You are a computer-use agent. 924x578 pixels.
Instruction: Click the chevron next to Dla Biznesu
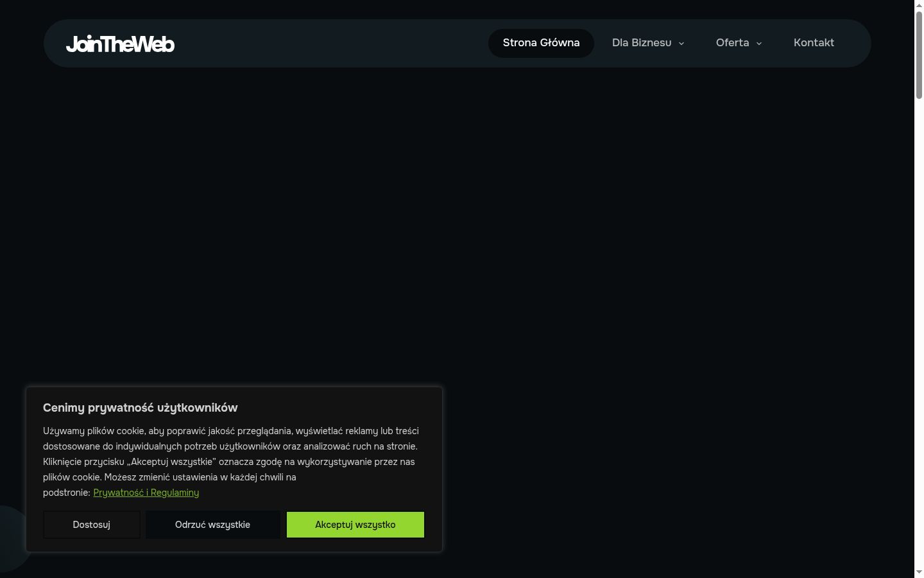681,44
